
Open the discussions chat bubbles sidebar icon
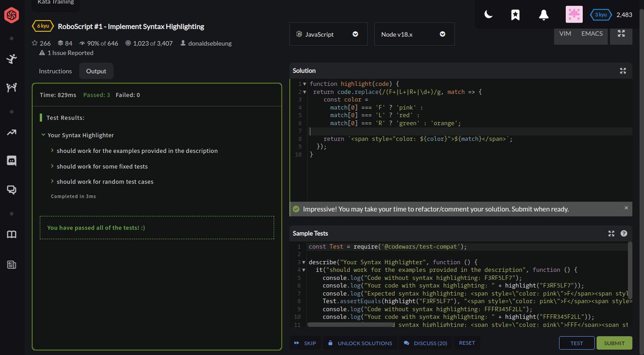11,189
